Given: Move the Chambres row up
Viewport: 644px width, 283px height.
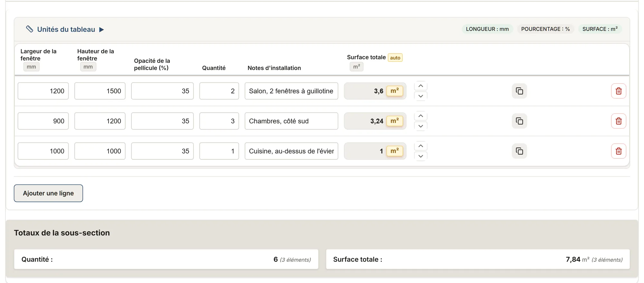Looking at the screenshot, I should click(x=421, y=116).
